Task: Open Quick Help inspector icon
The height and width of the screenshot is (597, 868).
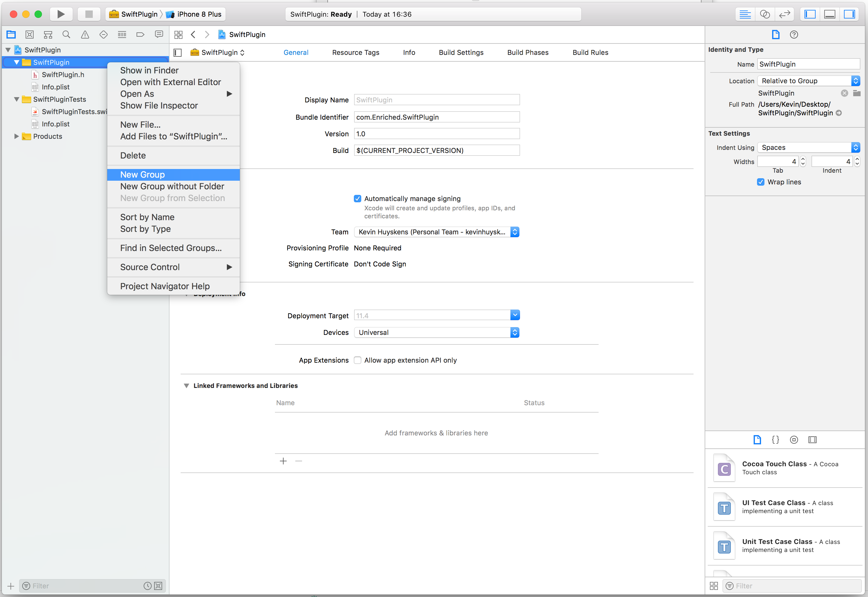Action: click(x=794, y=35)
